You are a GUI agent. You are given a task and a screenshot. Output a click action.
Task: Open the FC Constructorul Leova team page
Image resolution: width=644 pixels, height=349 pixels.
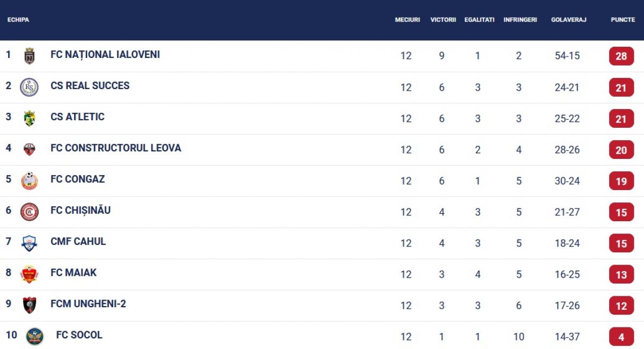coord(116,148)
